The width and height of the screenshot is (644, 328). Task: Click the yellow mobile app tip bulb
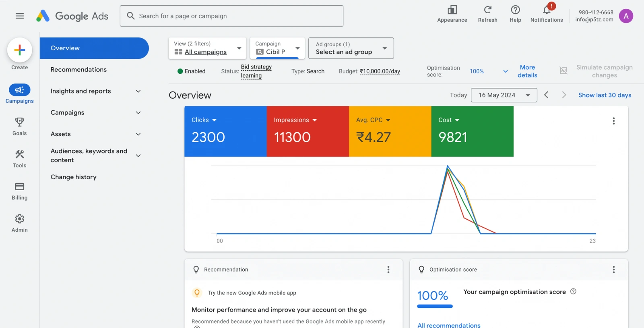(x=197, y=293)
